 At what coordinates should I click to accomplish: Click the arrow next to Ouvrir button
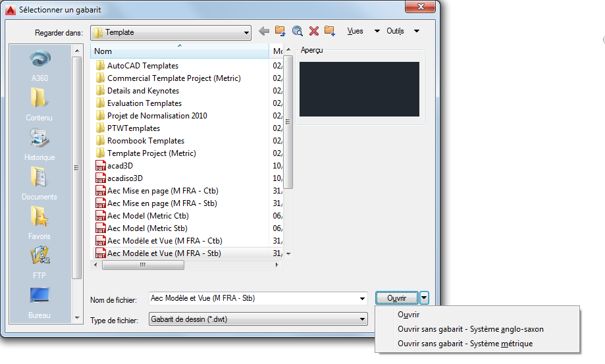(424, 298)
